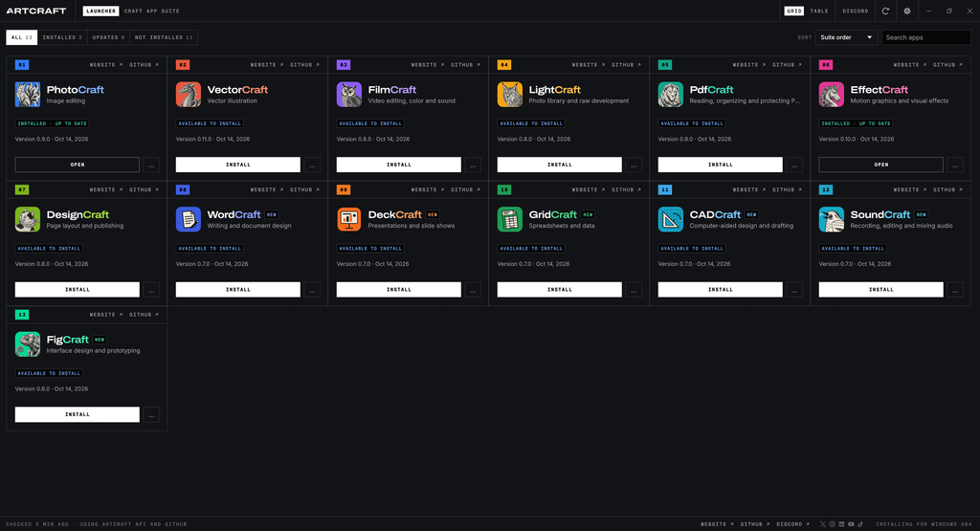Click the PdfCraft lion app icon
Viewport: 980px width, 531px height.
click(x=671, y=95)
